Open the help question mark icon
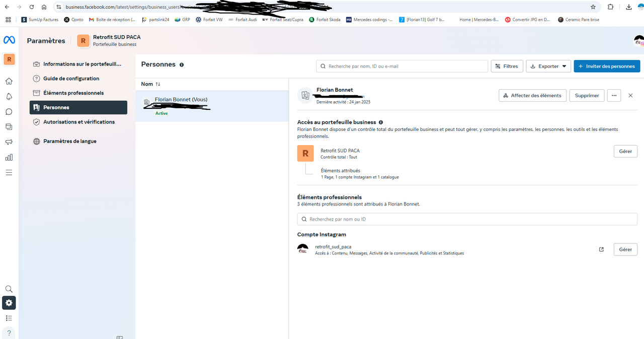This screenshot has height=339, width=644. 9,333
